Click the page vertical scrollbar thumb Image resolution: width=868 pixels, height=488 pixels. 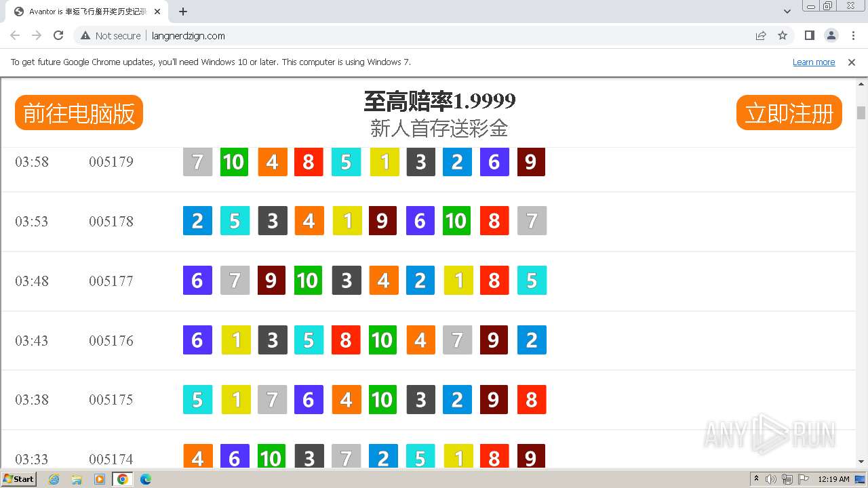[861, 113]
